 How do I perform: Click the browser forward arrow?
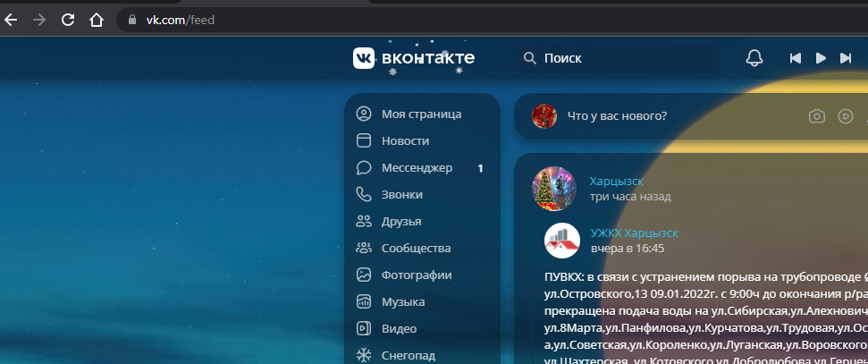[39, 21]
